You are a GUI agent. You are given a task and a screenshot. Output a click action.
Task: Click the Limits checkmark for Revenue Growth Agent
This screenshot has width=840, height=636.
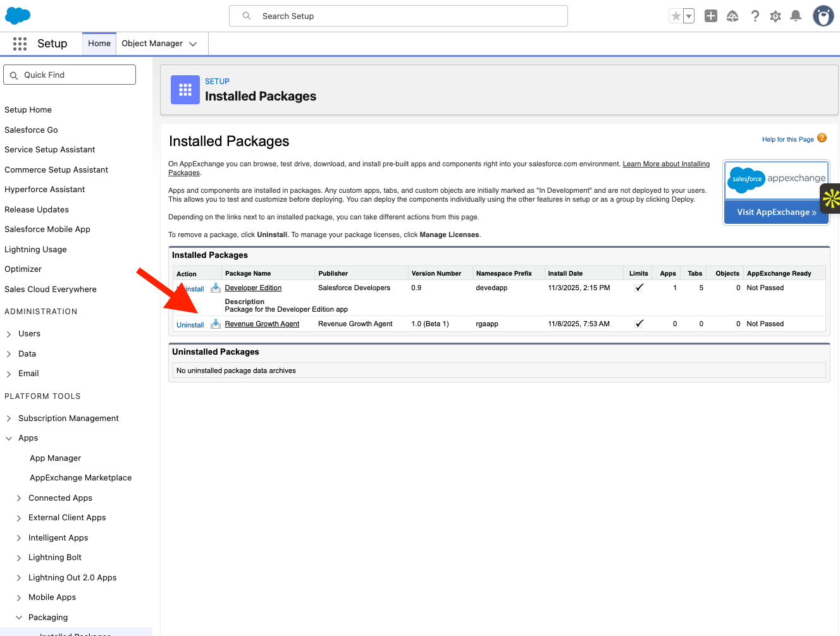pos(639,322)
